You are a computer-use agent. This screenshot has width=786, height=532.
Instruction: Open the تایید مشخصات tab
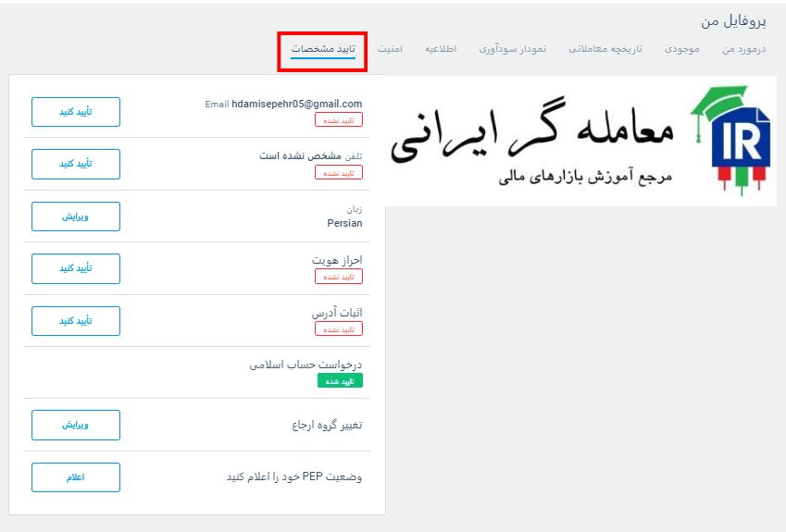tap(323, 49)
